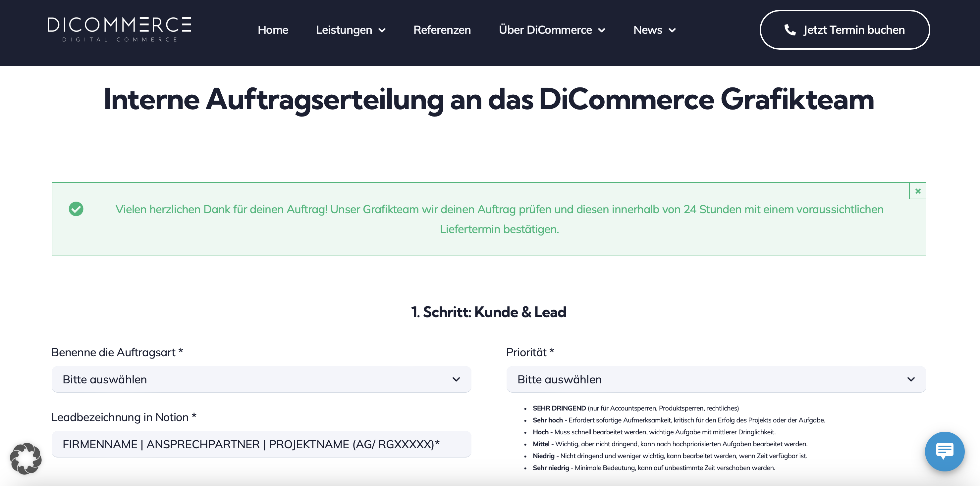The image size is (980, 486).
Task: Open the Home menu item
Action: (273, 30)
